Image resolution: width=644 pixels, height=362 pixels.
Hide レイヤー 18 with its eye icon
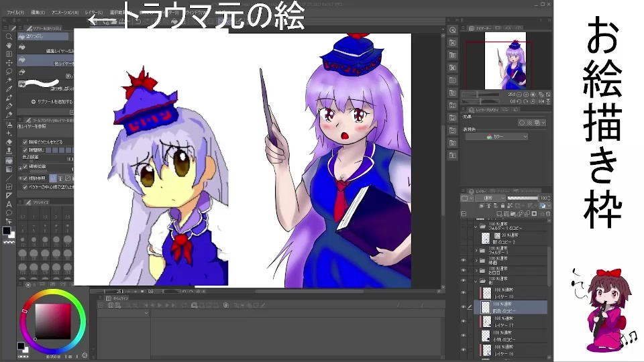(464, 293)
